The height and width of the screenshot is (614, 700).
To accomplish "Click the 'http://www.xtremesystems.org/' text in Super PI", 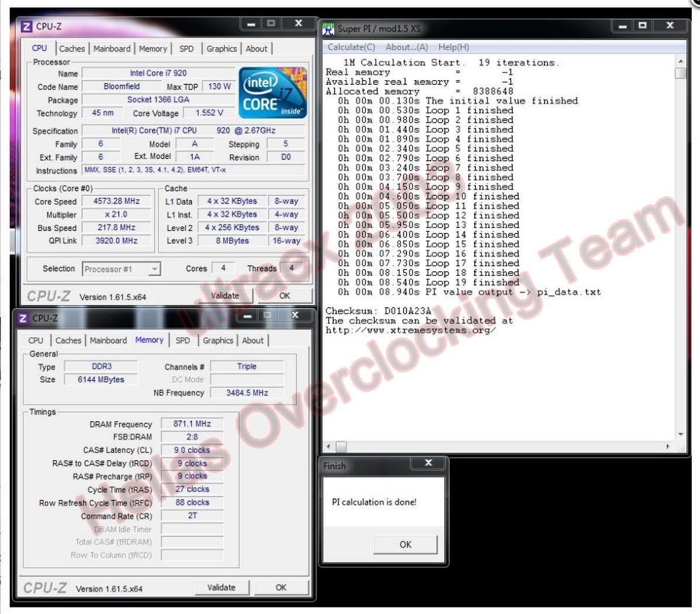I will pyautogui.click(x=411, y=330).
